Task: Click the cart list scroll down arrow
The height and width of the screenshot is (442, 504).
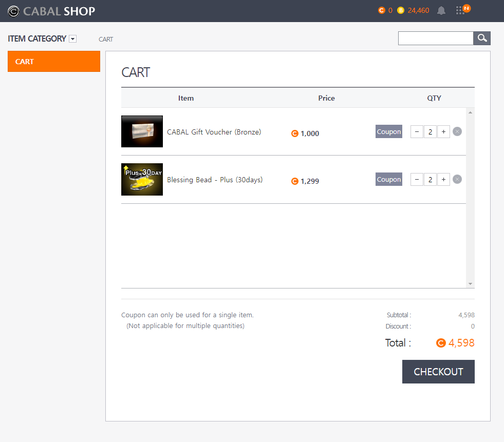Action: (x=470, y=284)
